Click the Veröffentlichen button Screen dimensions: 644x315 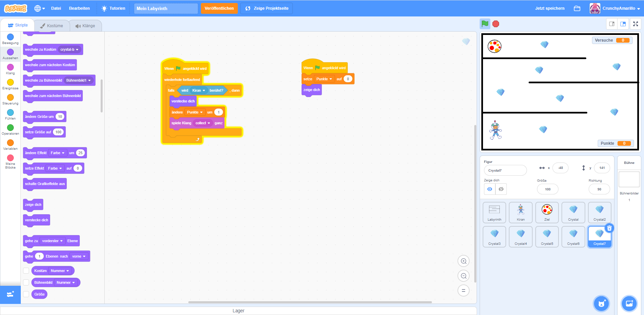point(219,8)
